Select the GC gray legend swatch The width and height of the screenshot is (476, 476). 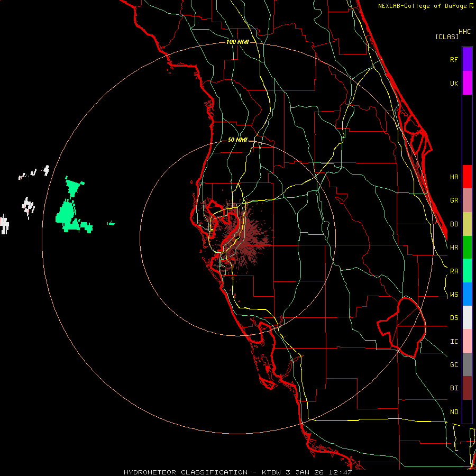coord(467,364)
